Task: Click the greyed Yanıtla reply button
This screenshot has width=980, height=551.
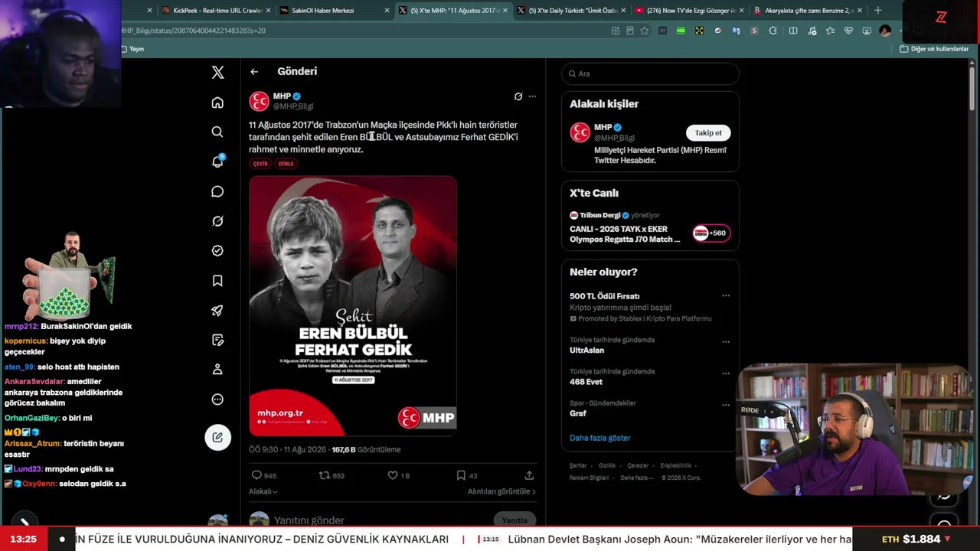Action: [x=514, y=520]
